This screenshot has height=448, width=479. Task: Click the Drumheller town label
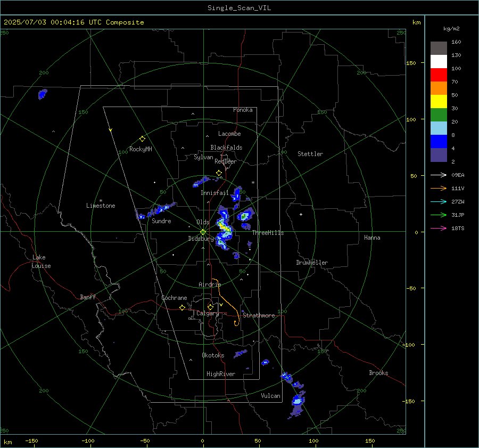[312, 263]
